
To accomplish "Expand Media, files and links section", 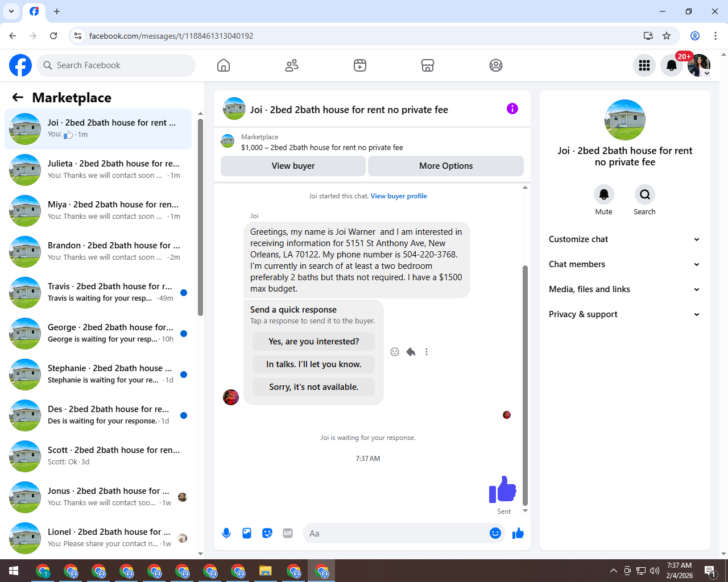I will (624, 289).
